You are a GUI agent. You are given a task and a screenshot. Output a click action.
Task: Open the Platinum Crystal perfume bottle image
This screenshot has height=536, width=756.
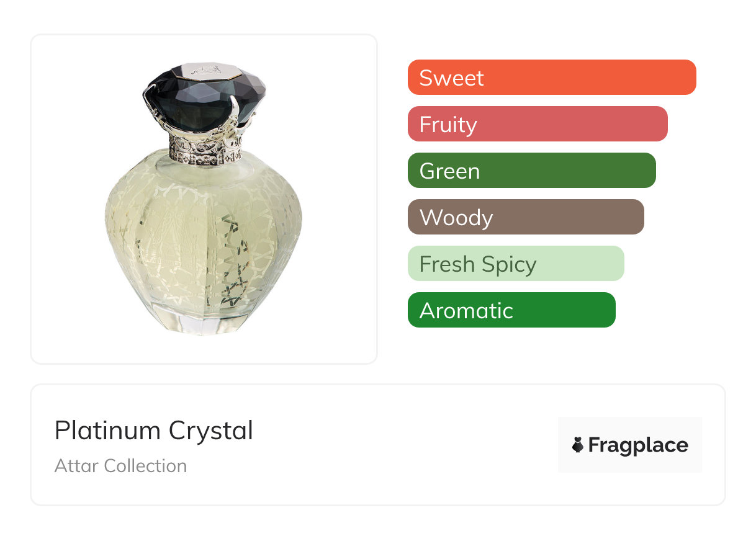pos(204,199)
